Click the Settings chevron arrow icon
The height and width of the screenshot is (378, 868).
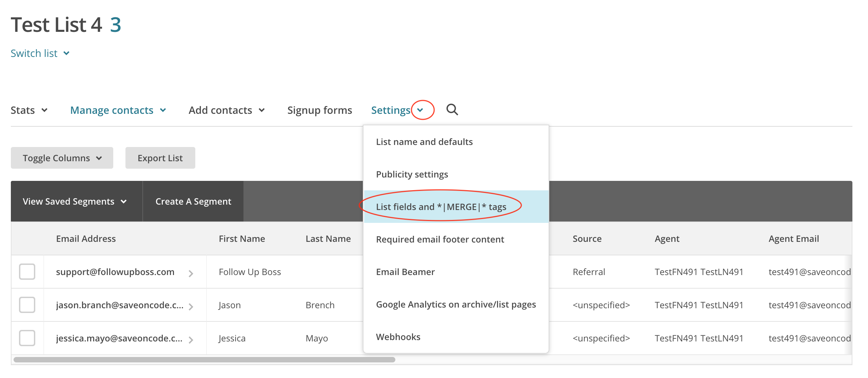pyautogui.click(x=420, y=110)
